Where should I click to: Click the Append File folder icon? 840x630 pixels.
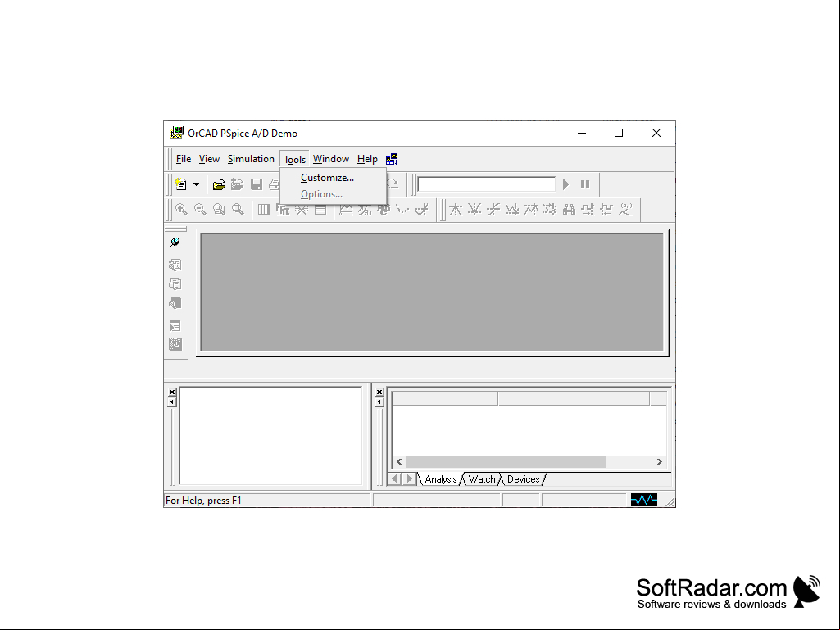(238, 185)
